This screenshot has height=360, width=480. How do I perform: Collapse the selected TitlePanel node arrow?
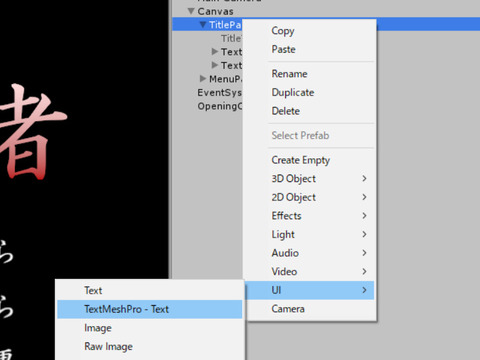point(202,25)
